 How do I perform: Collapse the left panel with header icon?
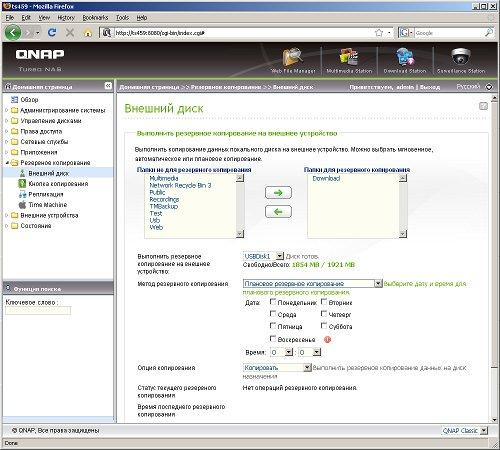click(x=108, y=86)
